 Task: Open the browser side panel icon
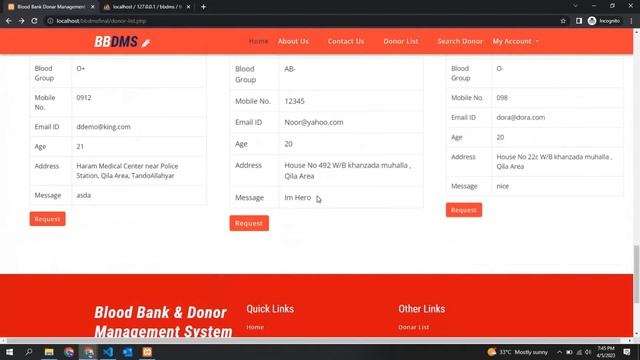coord(579,21)
